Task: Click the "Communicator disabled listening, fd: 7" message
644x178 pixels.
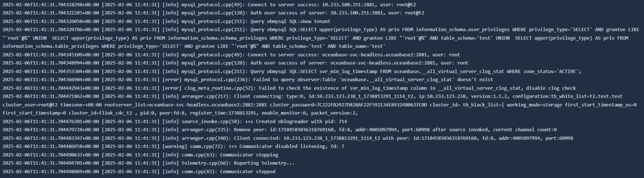Action: [292, 146]
